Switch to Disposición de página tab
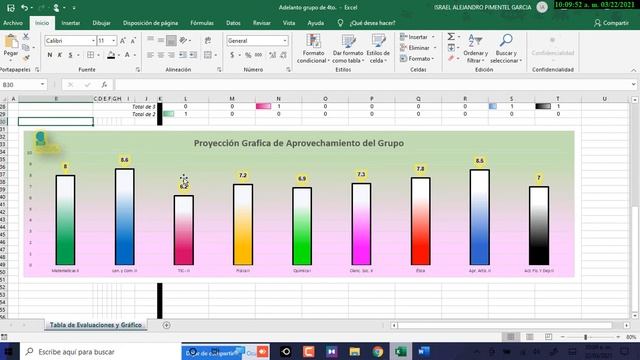This screenshot has height=360, width=640. point(150,23)
